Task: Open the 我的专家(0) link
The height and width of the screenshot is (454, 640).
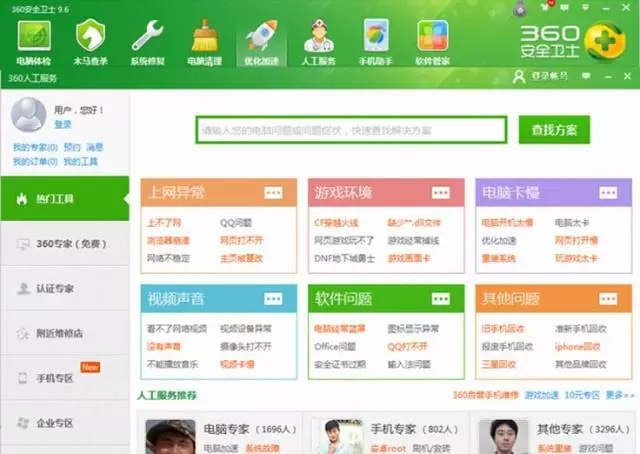Action: click(x=35, y=147)
